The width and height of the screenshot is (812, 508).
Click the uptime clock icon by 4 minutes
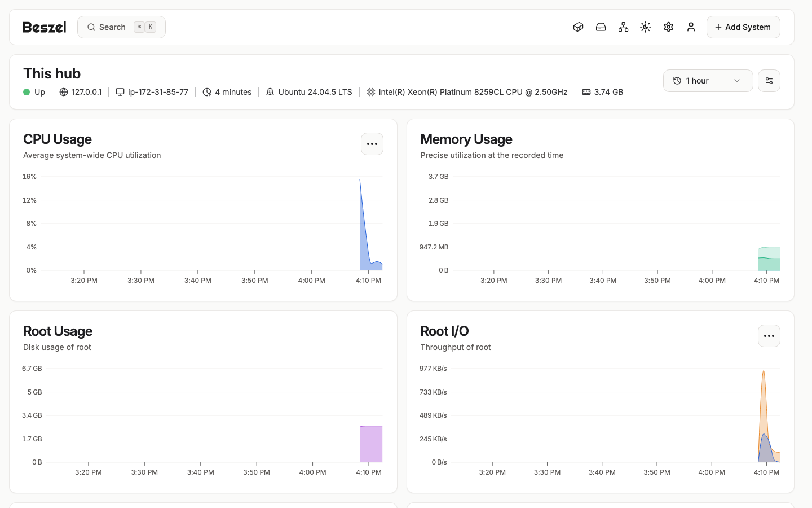coord(207,92)
